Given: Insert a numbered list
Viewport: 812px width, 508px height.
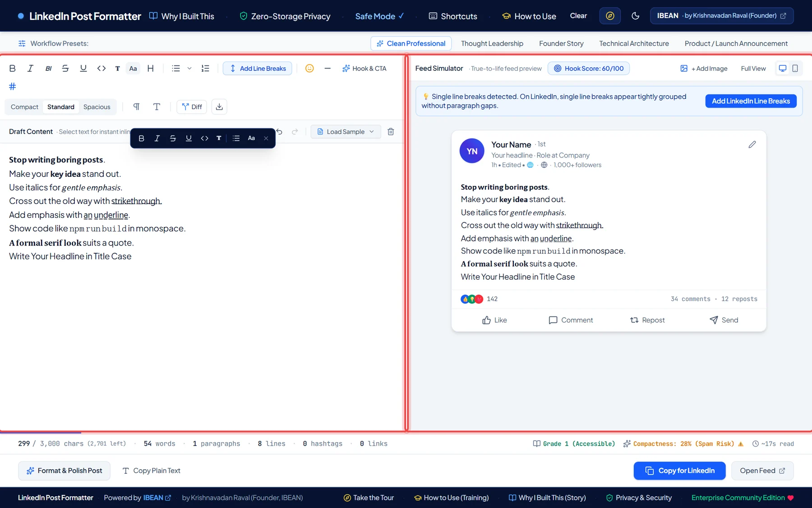Looking at the screenshot, I should coord(205,69).
